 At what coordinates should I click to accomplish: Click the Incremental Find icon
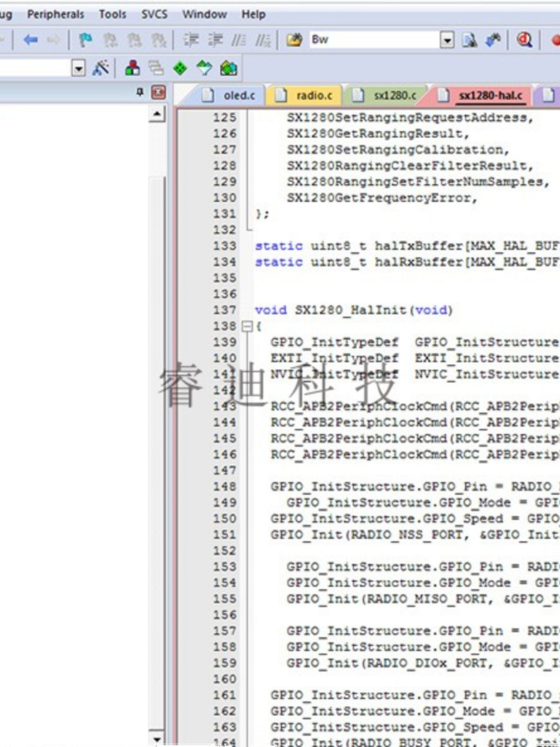click(x=493, y=40)
